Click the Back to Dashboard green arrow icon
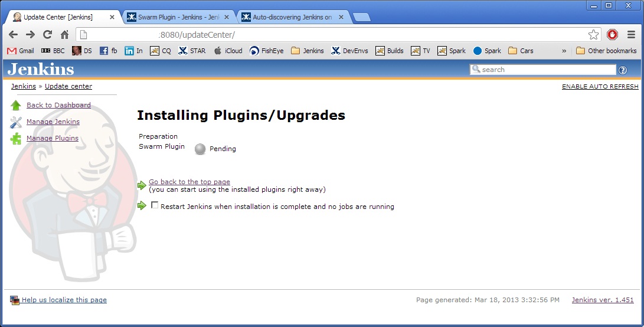 point(16,106)
